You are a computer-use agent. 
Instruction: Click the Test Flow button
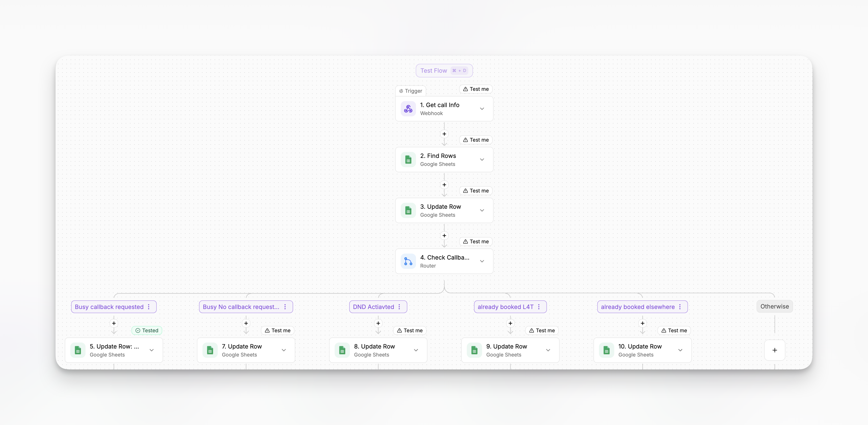point(444,70)
